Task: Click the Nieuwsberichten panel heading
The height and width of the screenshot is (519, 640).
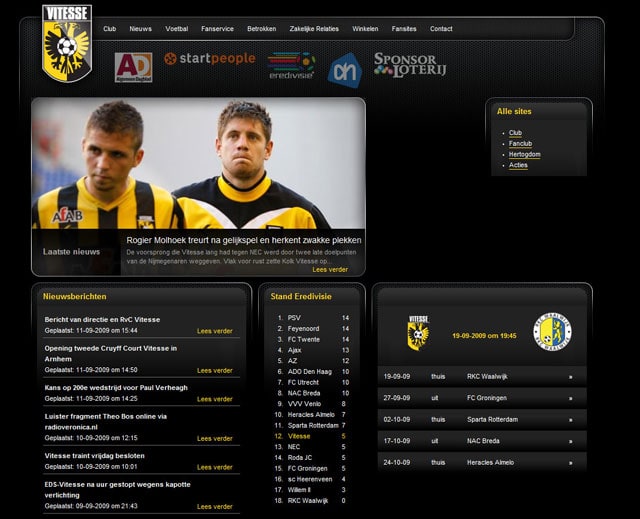Action: (x=75, y=297)
